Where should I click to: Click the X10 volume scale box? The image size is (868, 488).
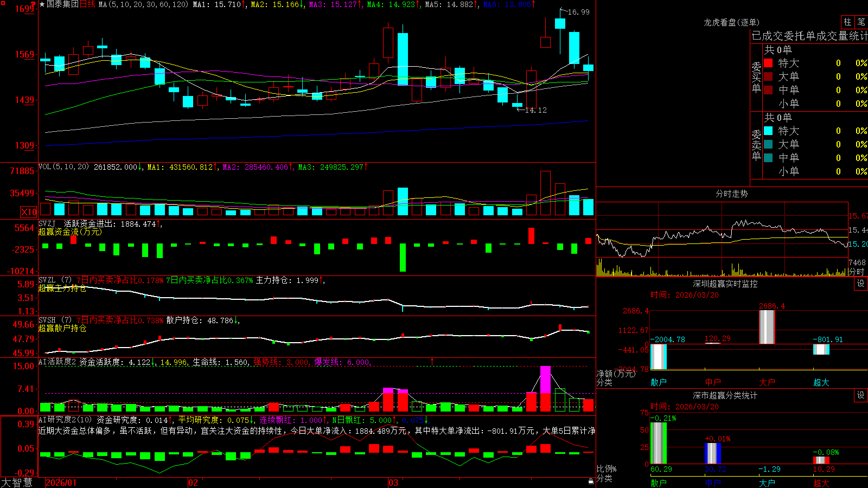29,212
